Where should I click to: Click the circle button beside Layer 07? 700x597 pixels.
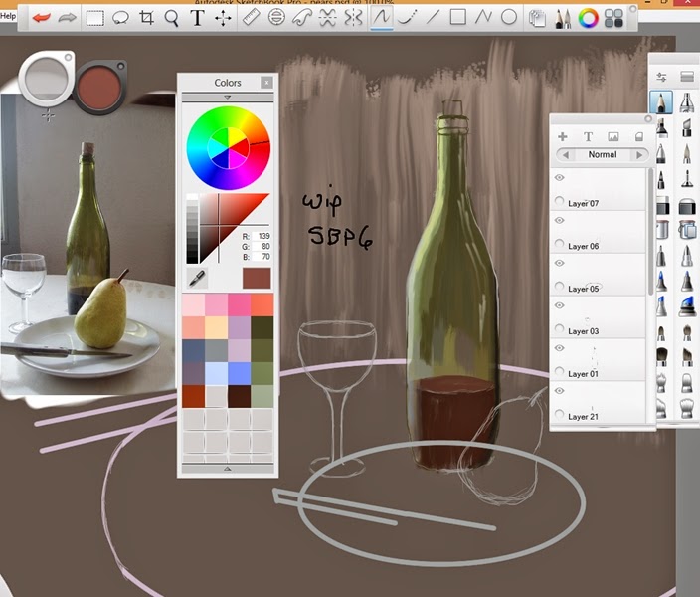(559, 201)
